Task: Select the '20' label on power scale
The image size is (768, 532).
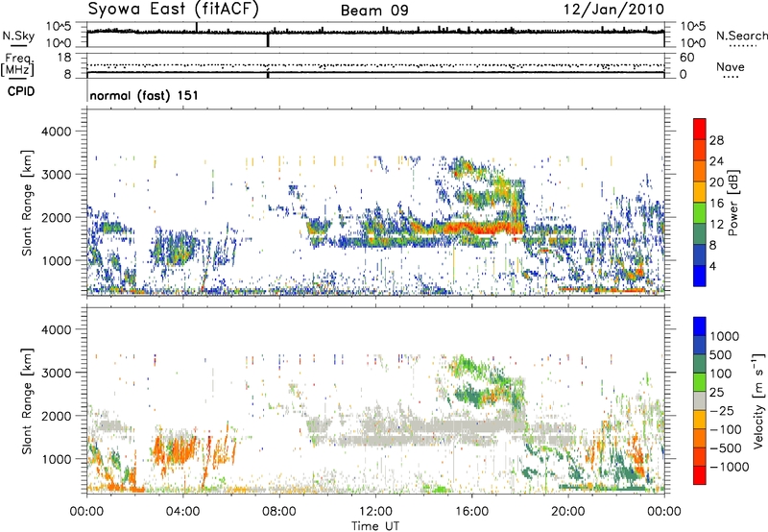Action: click(716, 182)
